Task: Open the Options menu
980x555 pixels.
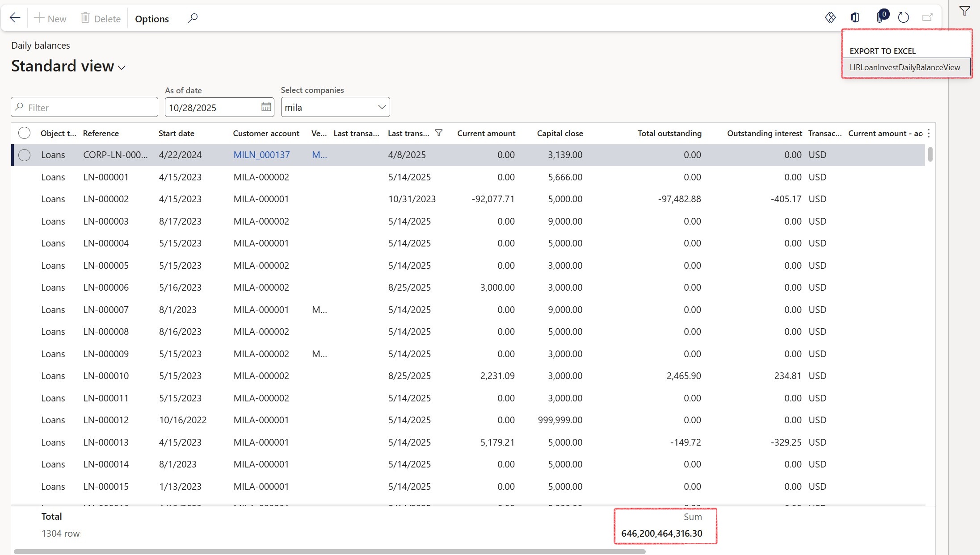Action: tap(151, 19)
